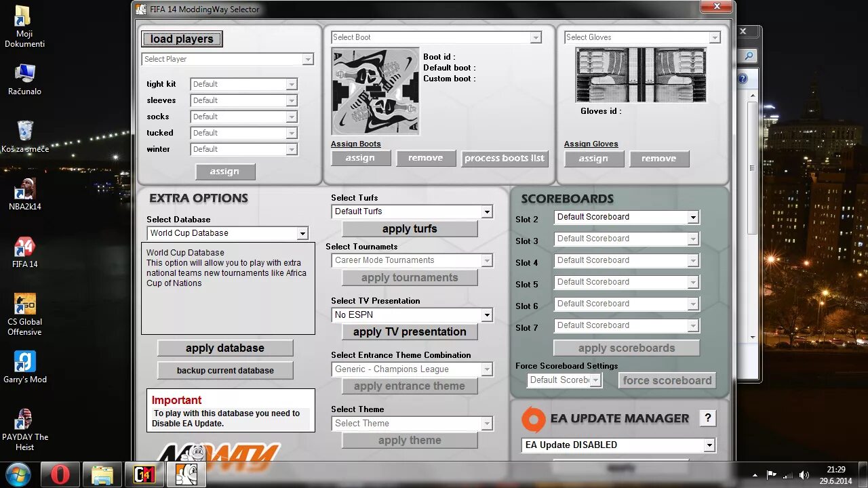The width and height of the screenshot is (868, 488).
Task: Click the boot texture preview image
Action: 375,91
